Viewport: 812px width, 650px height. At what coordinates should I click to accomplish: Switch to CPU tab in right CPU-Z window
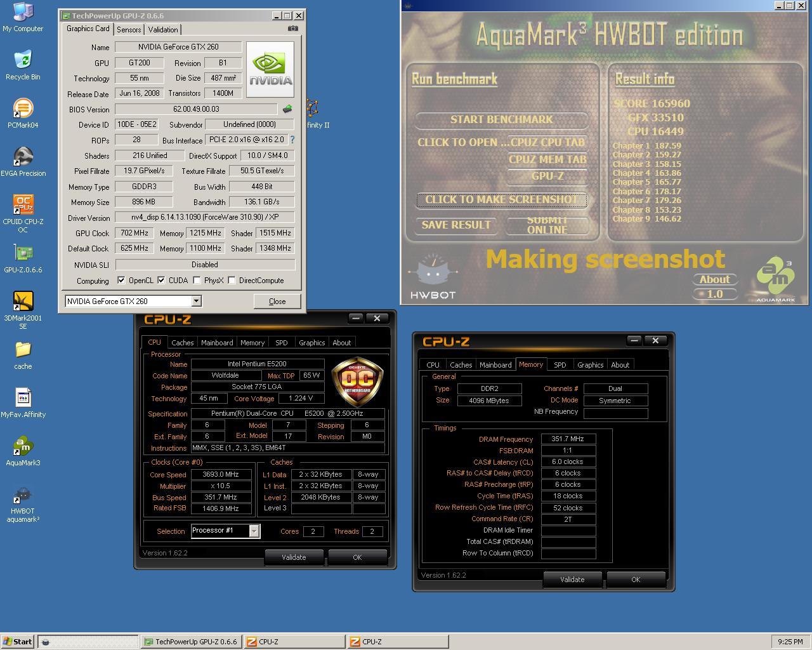coord(433,365)
